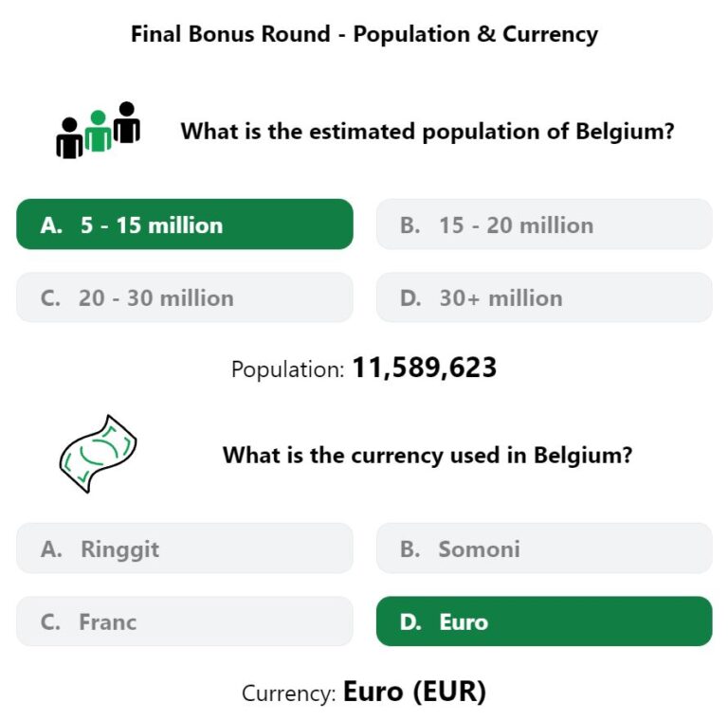Image resolution: width=728 pixels, height=719 pixels.
Task: Pick option D. 30+ million
Action: 544,297
